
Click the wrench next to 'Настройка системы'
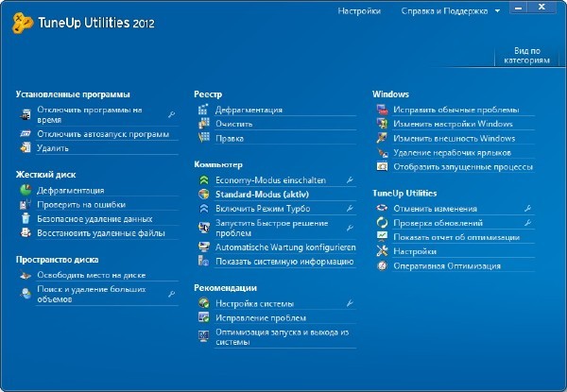(350, 303)
